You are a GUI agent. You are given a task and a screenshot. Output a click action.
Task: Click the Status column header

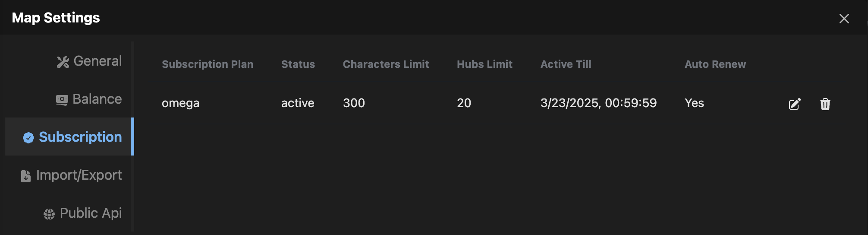(x=298, y=64)
